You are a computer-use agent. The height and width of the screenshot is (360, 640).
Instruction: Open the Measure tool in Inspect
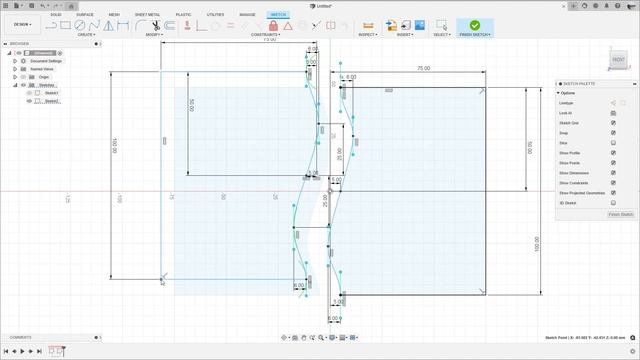coord(368,25)
